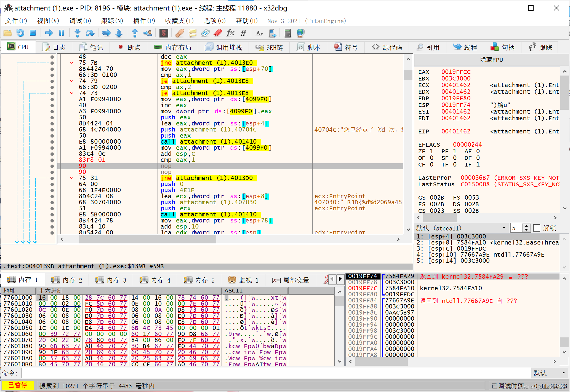Open the 调试(D) menu
570x392 pixels.
click(80, 21)
